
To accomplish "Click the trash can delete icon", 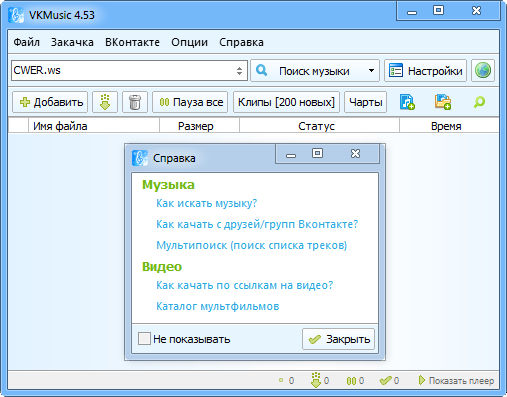I will pos(135,102).
